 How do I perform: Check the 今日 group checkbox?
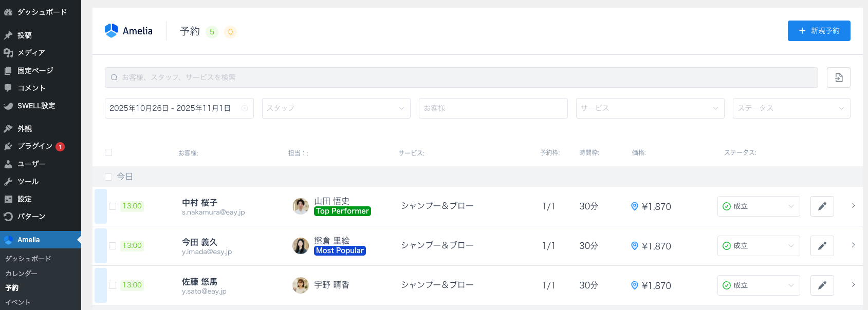(108, 177)
